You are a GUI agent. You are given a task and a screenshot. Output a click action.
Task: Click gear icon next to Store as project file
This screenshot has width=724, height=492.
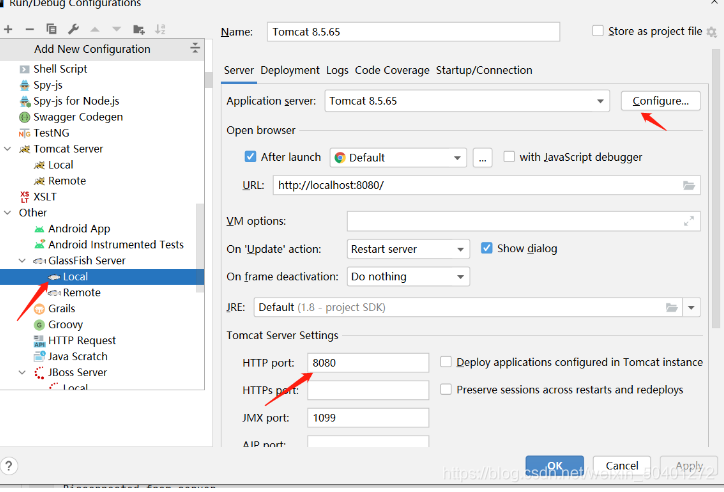pyautogui.click(x=712, y=32)
